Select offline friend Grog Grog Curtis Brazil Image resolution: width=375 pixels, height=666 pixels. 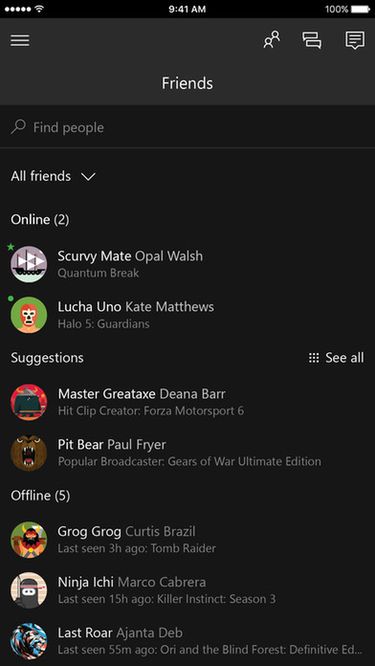(187, 540)
